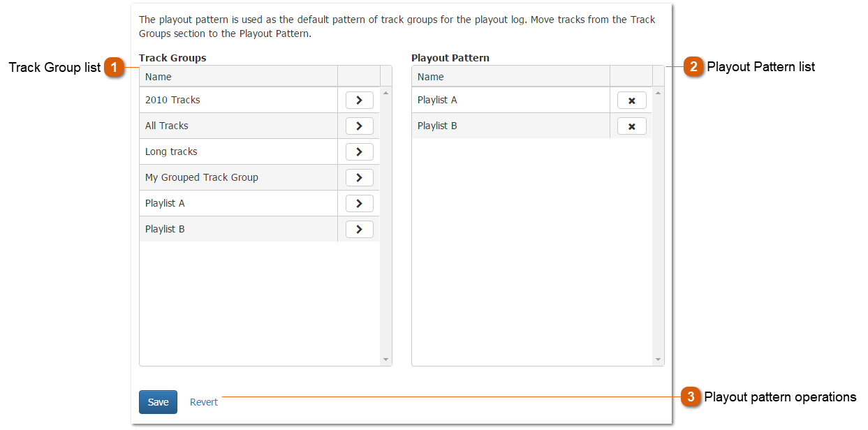Remove Playlist A with the X icon
The height and width of the screenshot is (430, 868).
(x=631, y=100)
